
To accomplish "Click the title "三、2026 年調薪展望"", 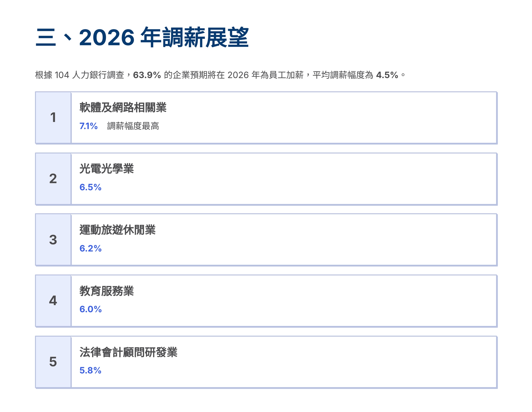I will pos(142,37).
